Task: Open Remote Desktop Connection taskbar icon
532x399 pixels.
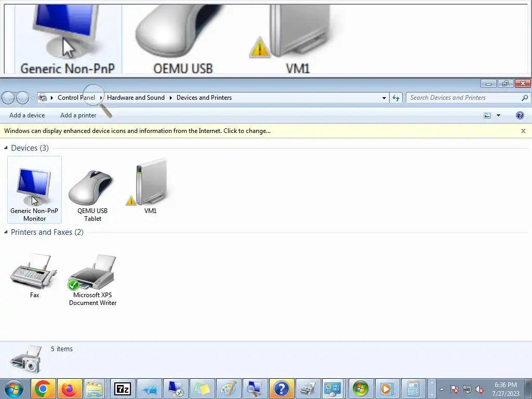Action: (x=176, y=389)
